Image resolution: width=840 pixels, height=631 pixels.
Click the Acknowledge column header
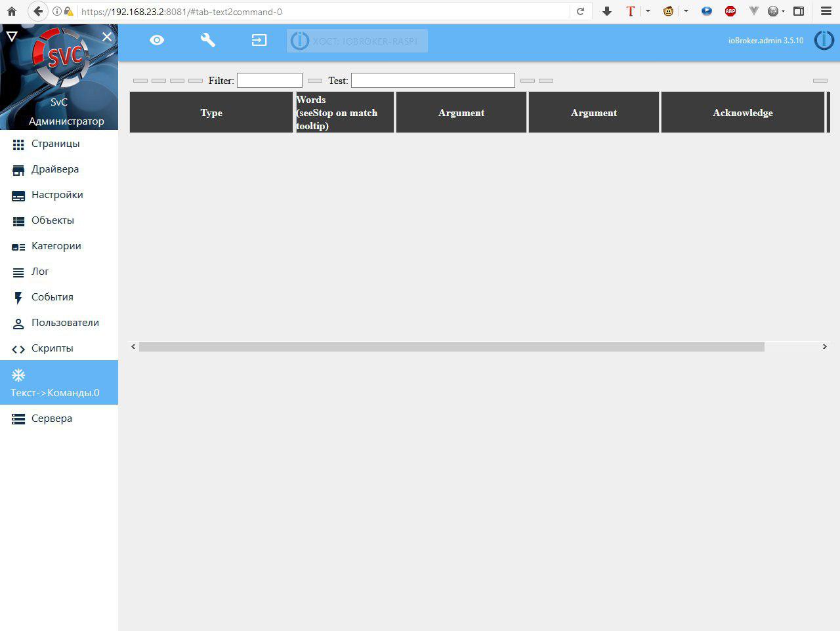tap(743, 112)
